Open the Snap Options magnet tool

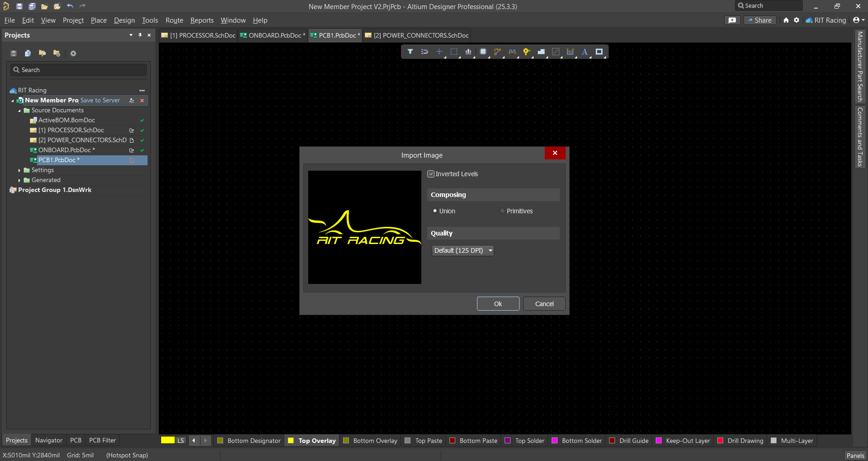[x=424, y=52]
